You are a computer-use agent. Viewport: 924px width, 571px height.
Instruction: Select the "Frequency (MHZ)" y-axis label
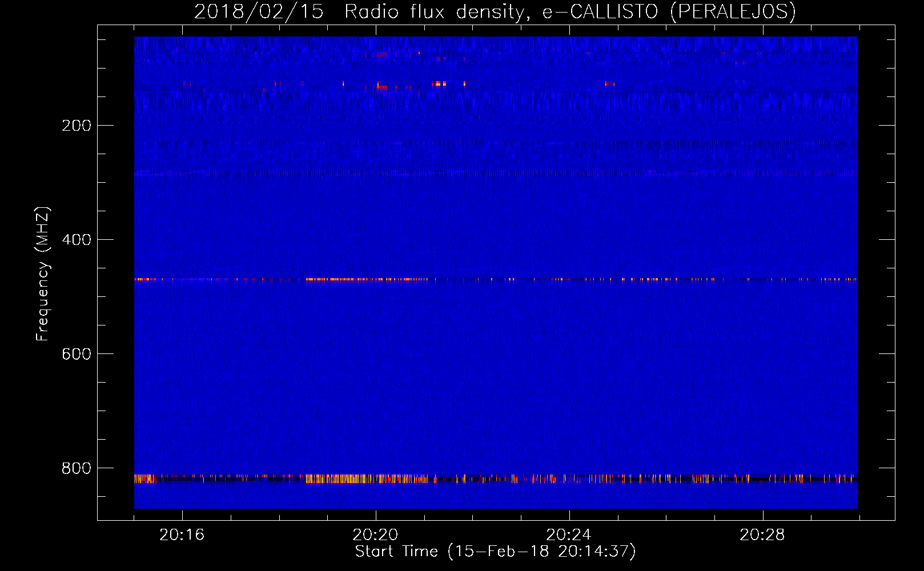(43, 274)
